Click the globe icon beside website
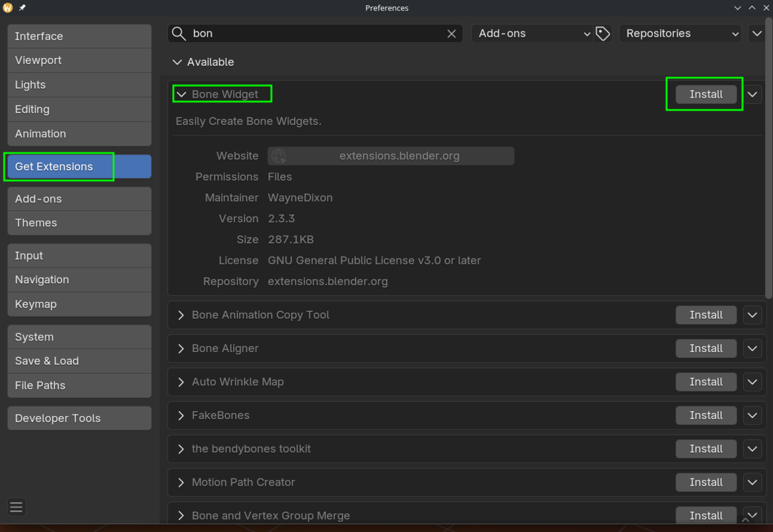Image resolution: width=773 pixels, height=532 pixels. [x=278, y=156]
